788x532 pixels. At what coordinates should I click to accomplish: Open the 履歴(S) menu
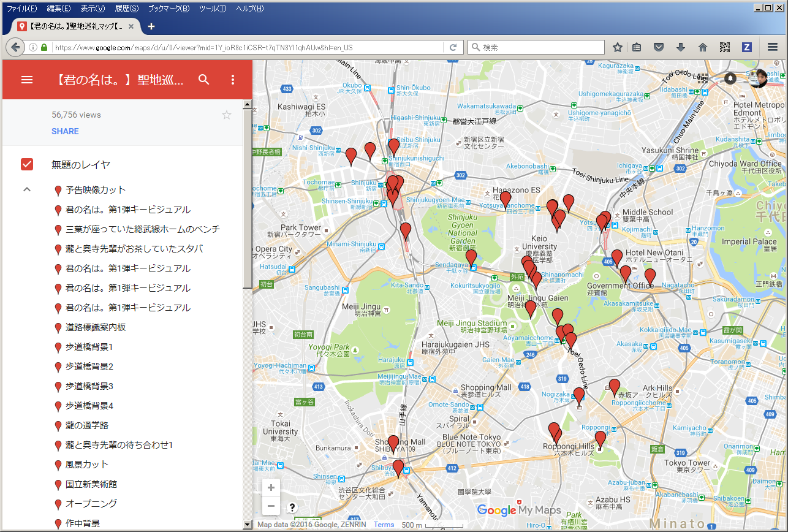(x=126, y=9)
